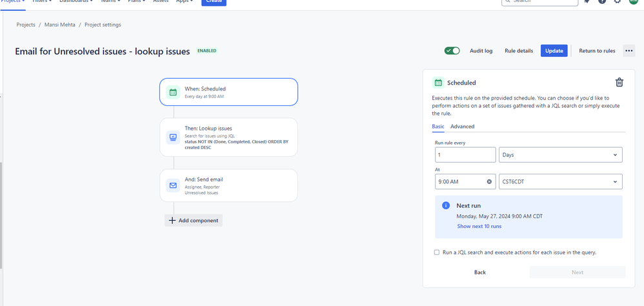Select the Send email envelope icon

pos(173,186)
